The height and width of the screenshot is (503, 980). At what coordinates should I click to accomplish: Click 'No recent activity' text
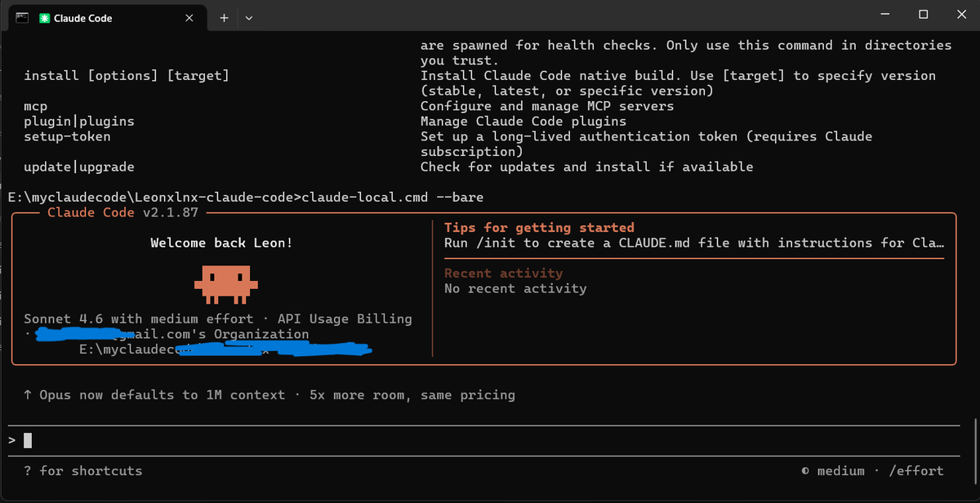(x=515, y=288)
